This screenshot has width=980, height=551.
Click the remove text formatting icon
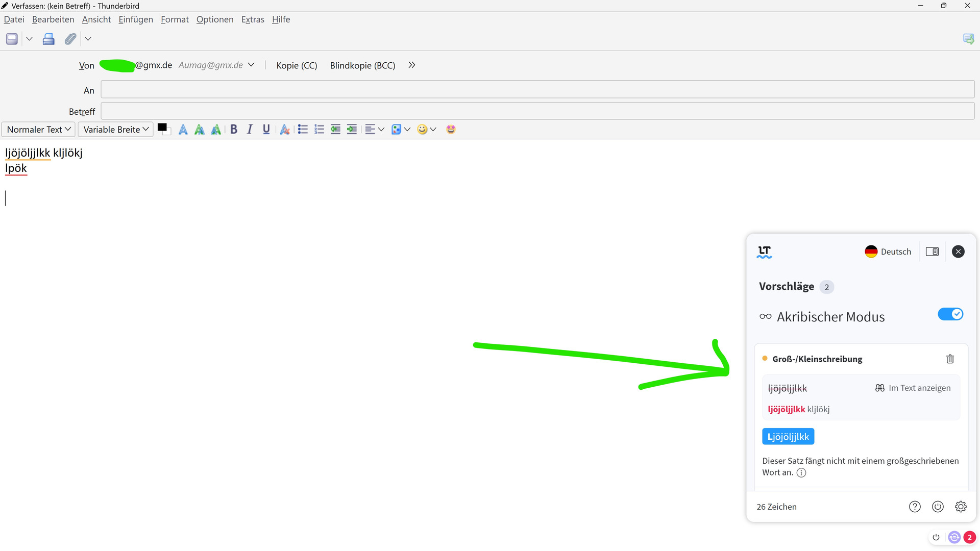285,130
